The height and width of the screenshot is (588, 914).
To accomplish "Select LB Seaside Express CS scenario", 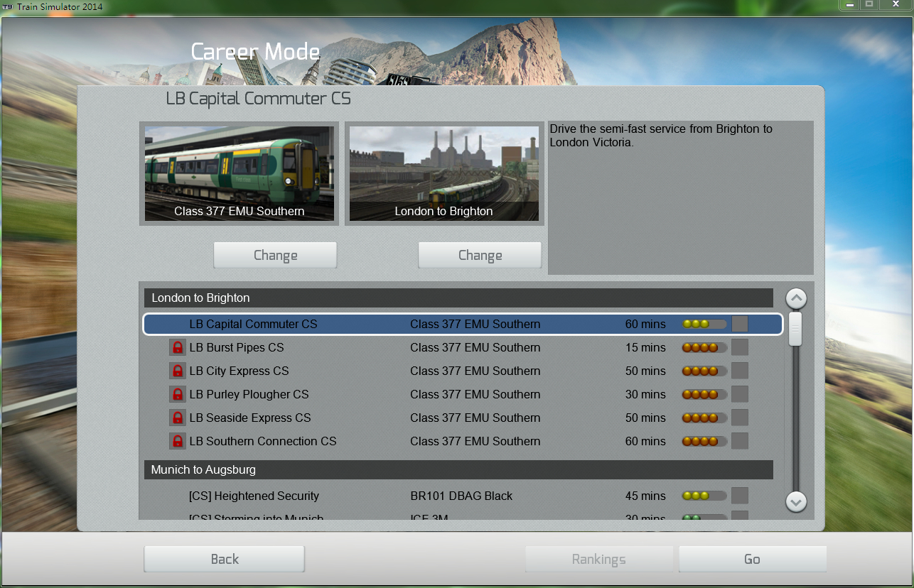I will coord(458,418).
